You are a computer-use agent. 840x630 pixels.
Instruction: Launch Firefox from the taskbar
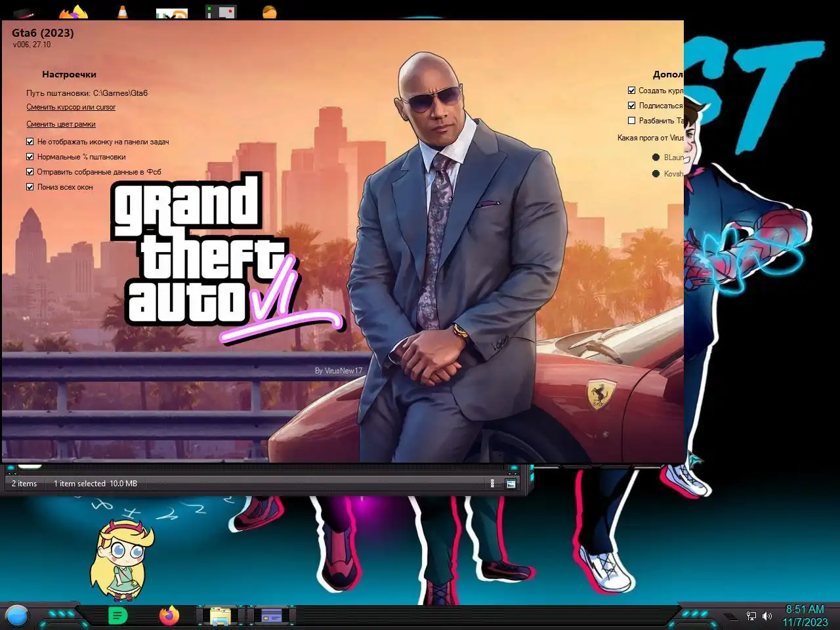[x=169, y=616]
